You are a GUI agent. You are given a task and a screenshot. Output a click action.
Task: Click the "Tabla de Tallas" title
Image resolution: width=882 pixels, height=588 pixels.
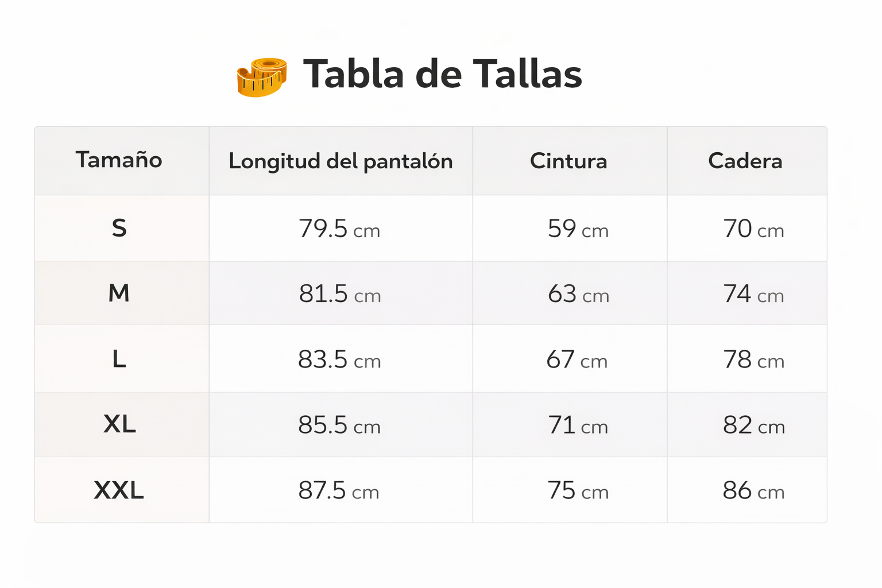(442, 75)
